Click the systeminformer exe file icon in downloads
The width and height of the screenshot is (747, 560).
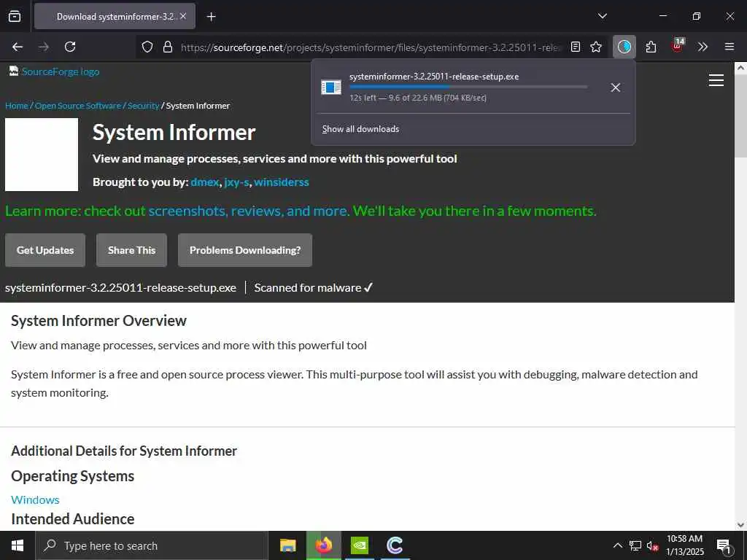coord(330,87)
